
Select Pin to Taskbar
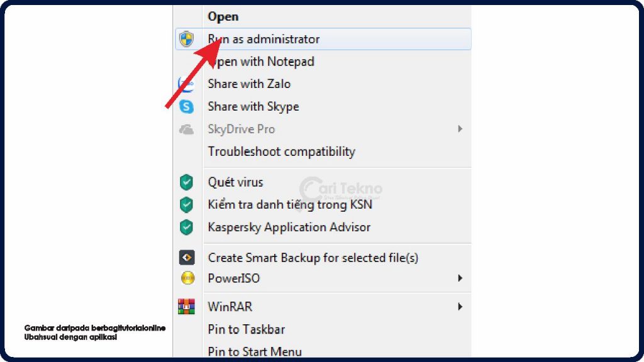[x=246, y=329]
